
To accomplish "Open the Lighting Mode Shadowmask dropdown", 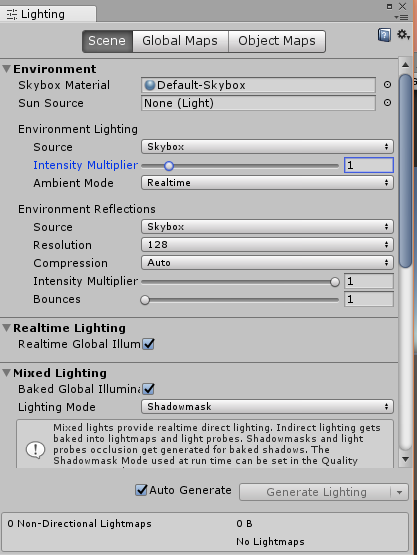I will click(267, 407).
